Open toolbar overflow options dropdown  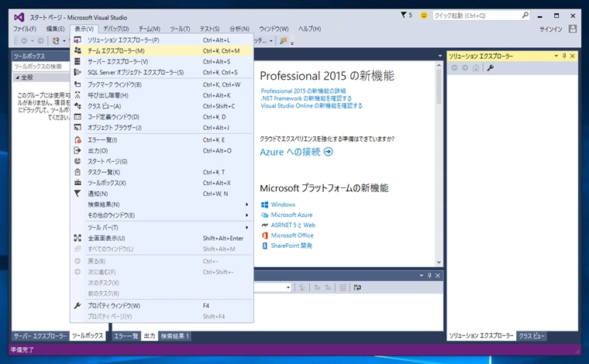point(292,42)
